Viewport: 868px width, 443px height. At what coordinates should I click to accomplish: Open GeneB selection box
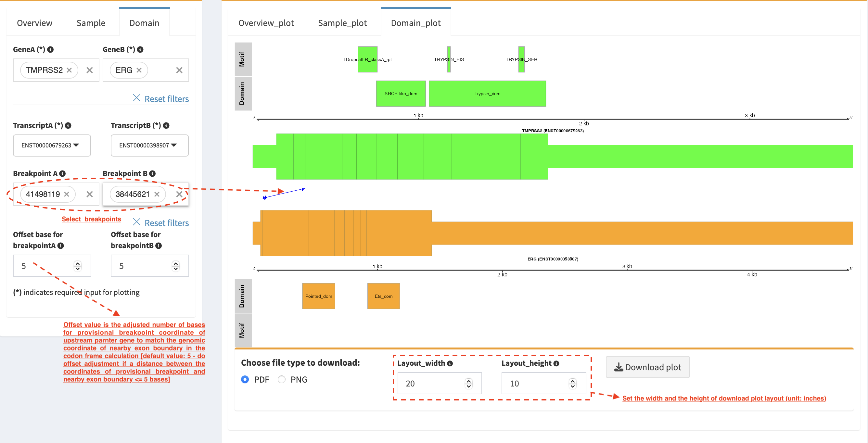coord(146,70)
